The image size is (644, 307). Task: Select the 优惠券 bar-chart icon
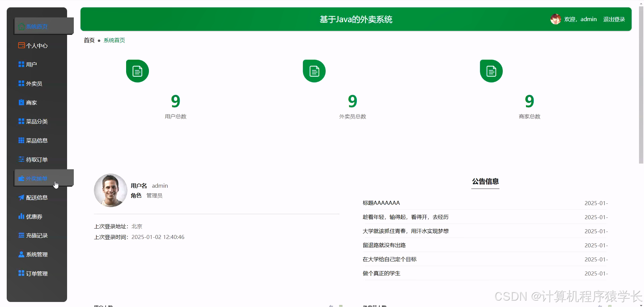21,216
